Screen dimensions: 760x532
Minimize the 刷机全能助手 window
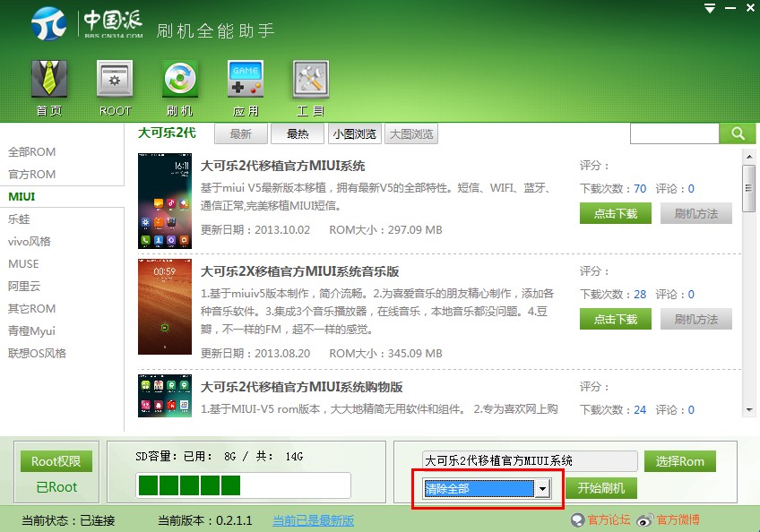pyautogui.click(x=730, y=8)
